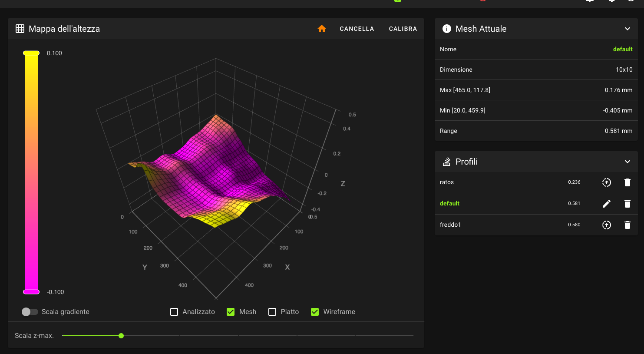The width and height of the screenshot is (644, 354).
Task: Load the ratos profile
Action: click(607, 182)
